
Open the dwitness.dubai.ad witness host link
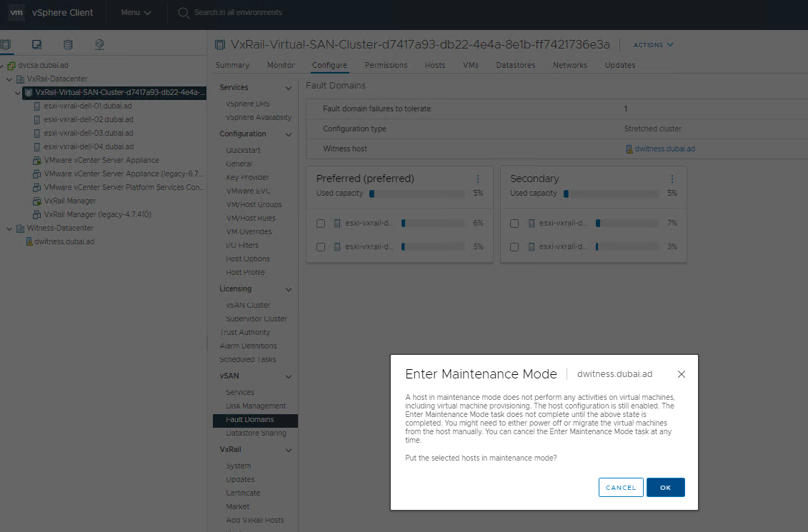click(x=664, y=149)
